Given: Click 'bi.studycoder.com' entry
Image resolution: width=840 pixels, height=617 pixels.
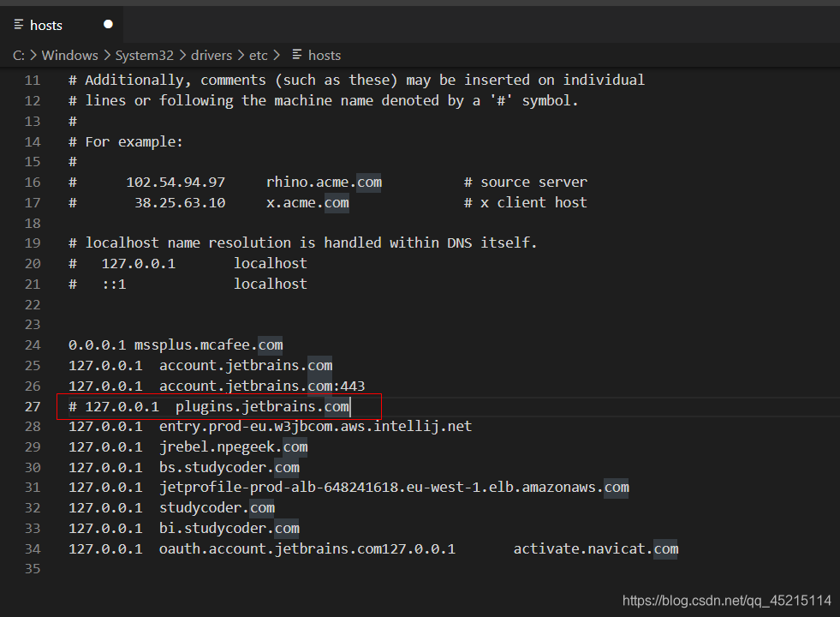Looking at the screenshot, I should coord(229,529).
